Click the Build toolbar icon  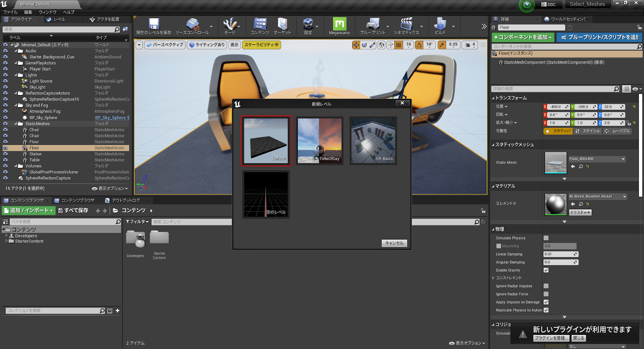tap(440, 26)
